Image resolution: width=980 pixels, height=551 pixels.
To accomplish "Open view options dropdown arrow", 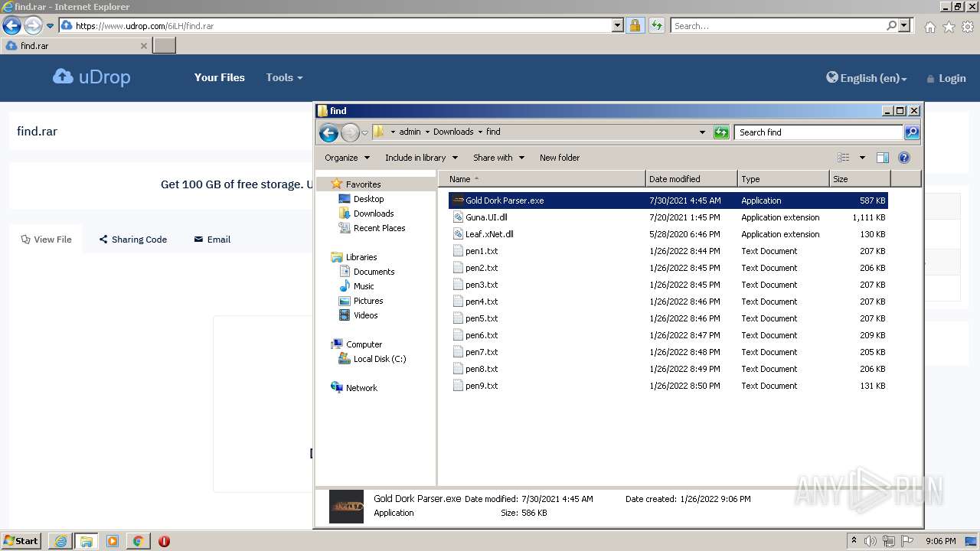I will (862, 158).
